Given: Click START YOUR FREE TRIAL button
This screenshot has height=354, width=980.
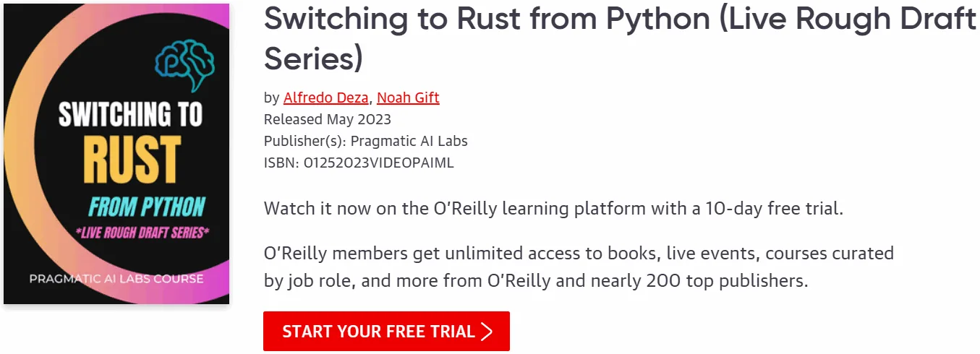Looking at the screenshot, I should (386, 332).
